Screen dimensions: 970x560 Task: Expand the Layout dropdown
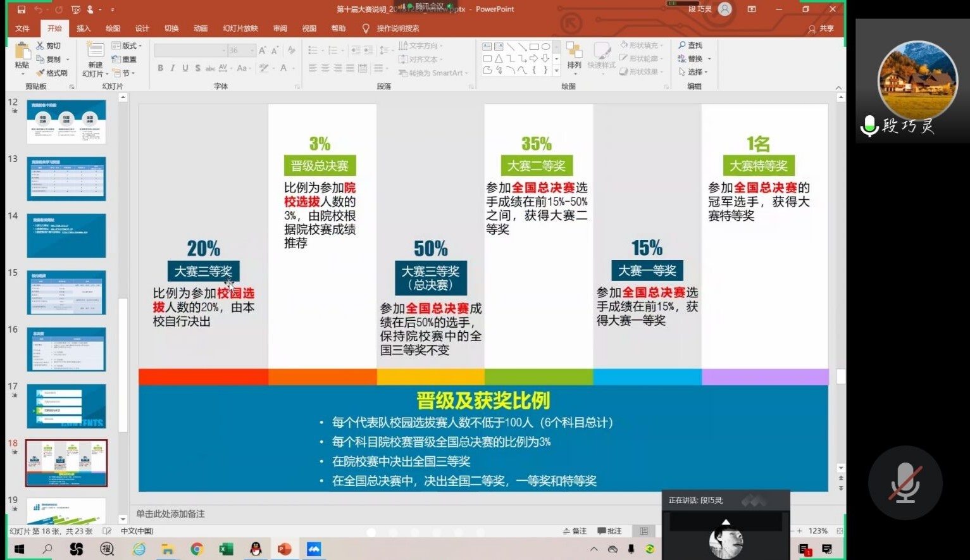pyautogui.click(x=127, y=46)
